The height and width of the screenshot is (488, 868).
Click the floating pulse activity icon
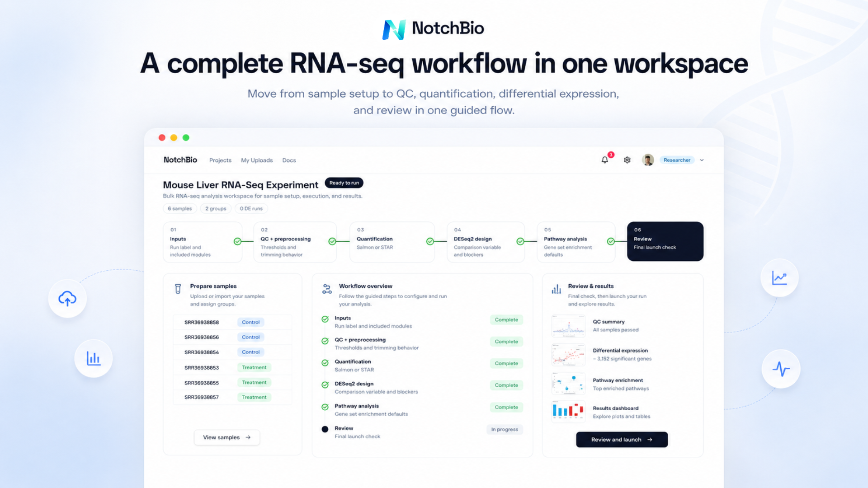(781, 369)
